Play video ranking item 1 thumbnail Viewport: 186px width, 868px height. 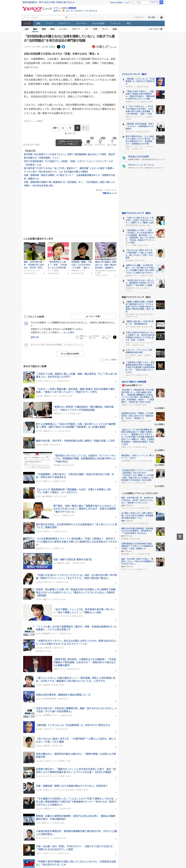160,305
